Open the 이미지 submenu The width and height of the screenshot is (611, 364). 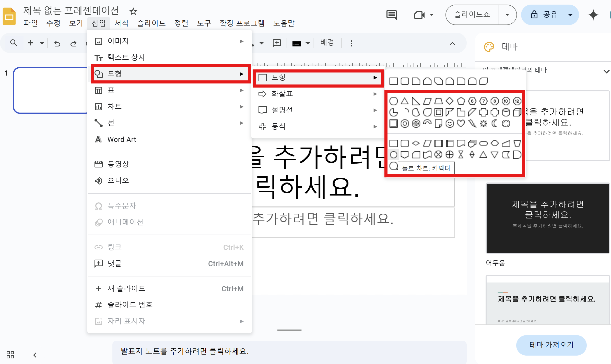(170, 41)
